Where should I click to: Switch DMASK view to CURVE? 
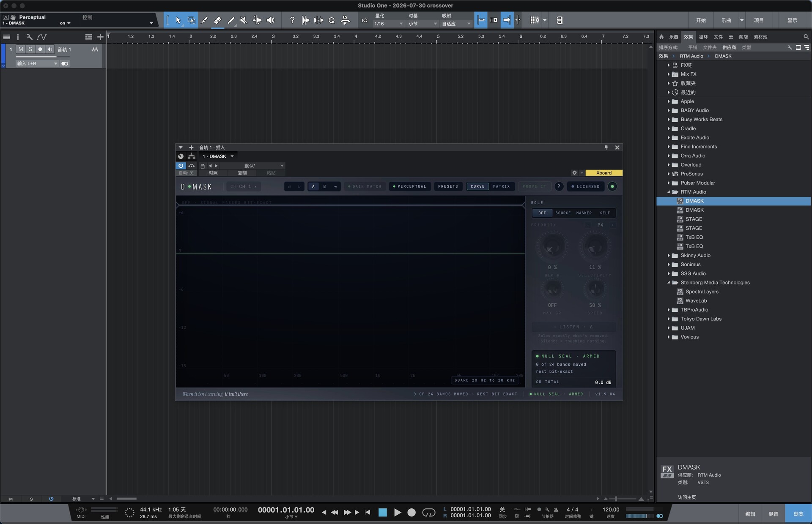pos(478,186)
